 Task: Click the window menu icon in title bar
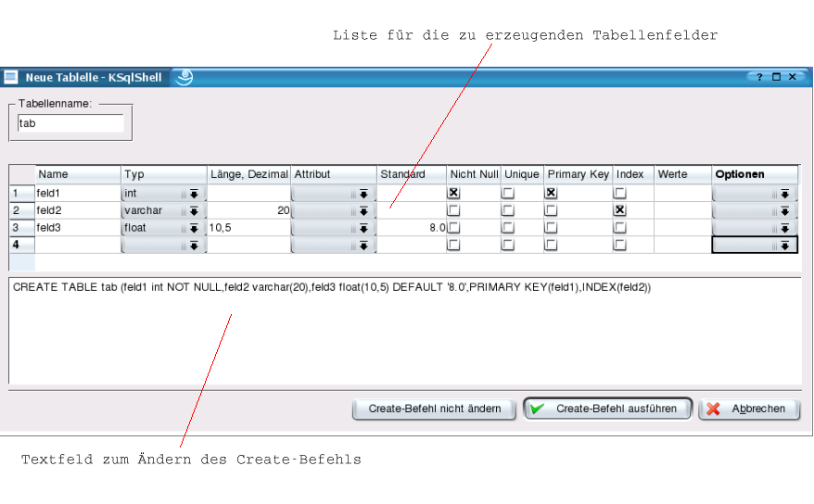11,78
